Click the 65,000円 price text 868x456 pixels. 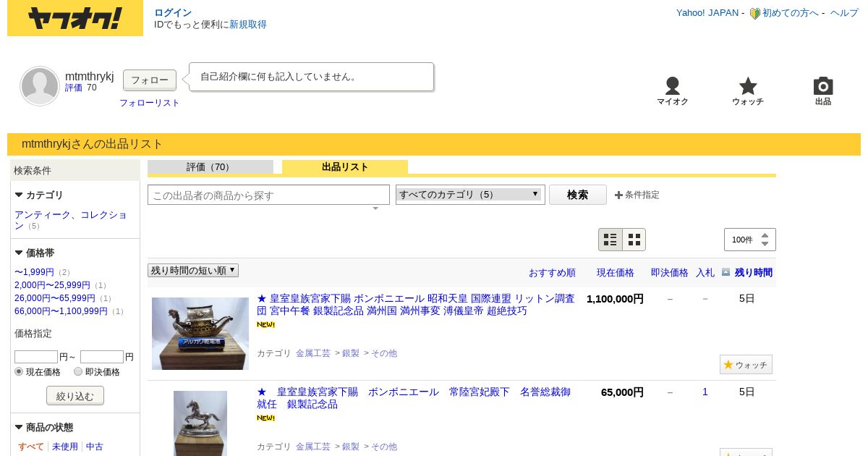(x=622, y=392)
